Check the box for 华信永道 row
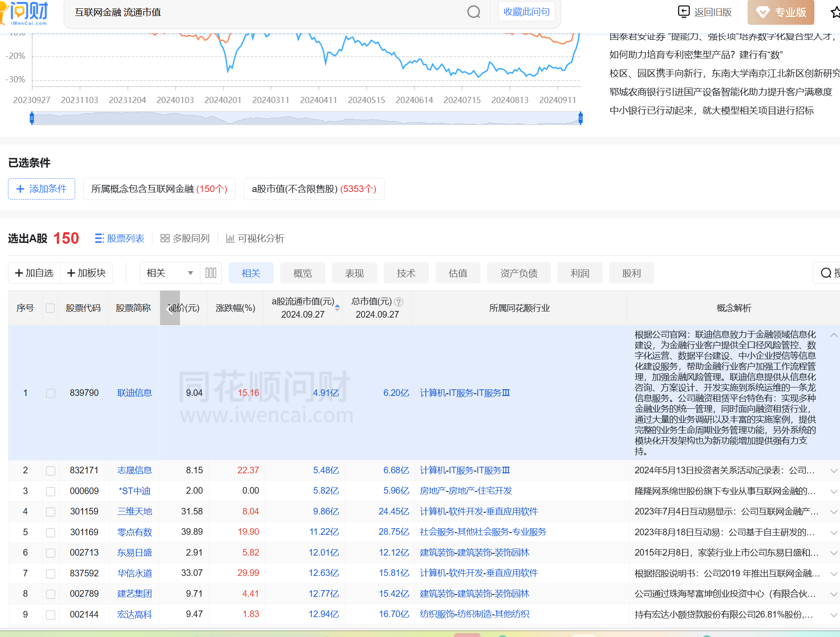 point(51,574)
